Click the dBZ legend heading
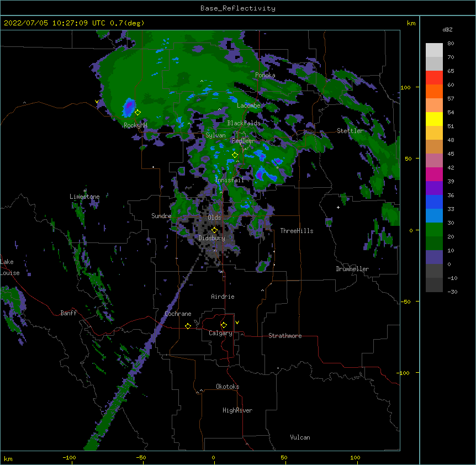The height and width of the screenshot is (465, 476). pos(447,30)
